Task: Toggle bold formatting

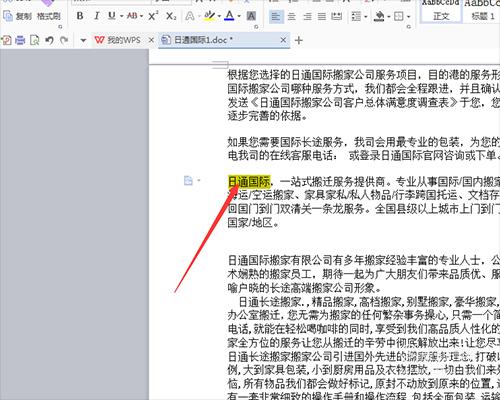Action: coord(80,16)
